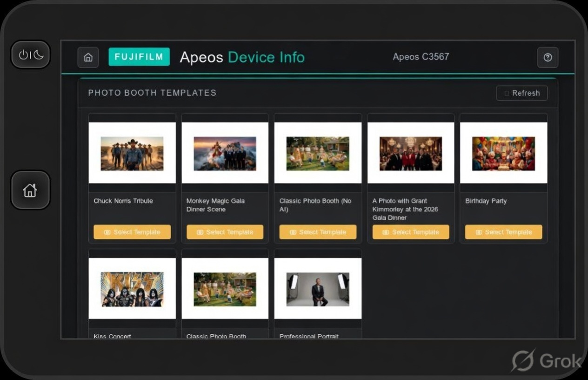588x380 pixels.
Task: Click the Grant Kimmorley 2026 Gala Dinner title
Action: click(x=405, y=210)
